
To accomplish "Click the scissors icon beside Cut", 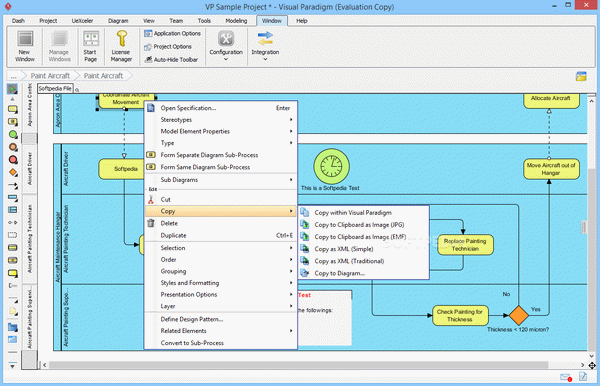I will point(151,199).
